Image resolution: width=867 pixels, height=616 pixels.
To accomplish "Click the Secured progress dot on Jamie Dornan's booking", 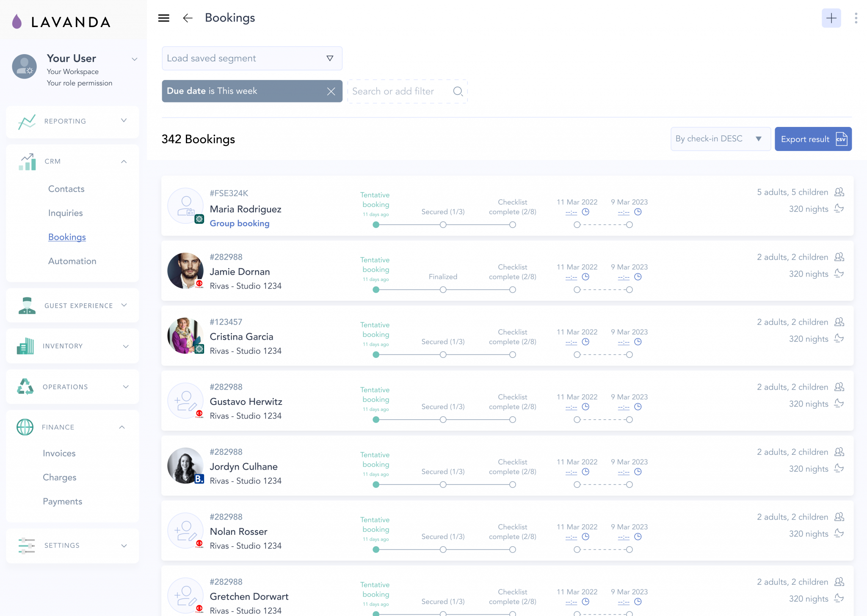I will coord(443,290).
